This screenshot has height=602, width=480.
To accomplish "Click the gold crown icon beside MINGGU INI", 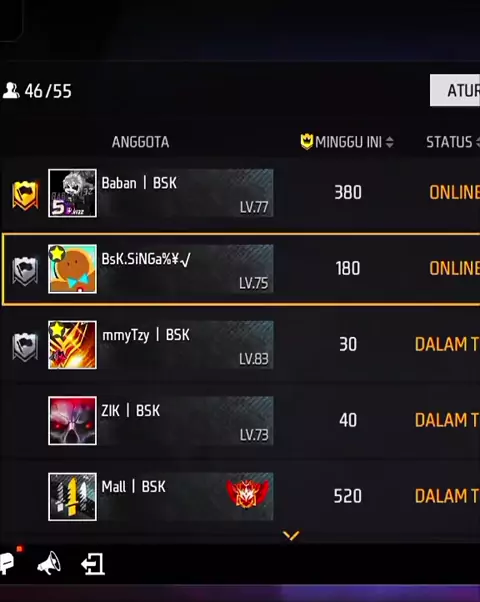I will (306, 142).
